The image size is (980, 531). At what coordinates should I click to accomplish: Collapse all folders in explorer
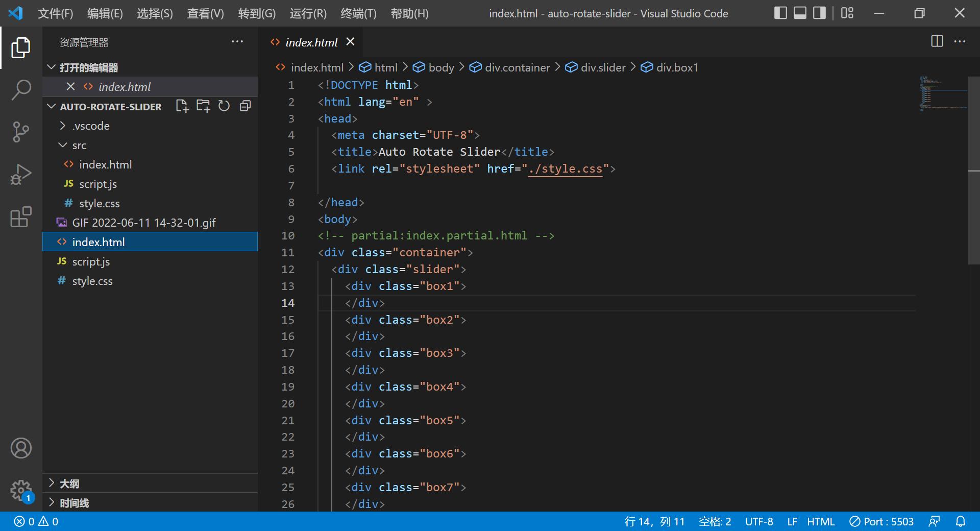click(x=246, y=106)
